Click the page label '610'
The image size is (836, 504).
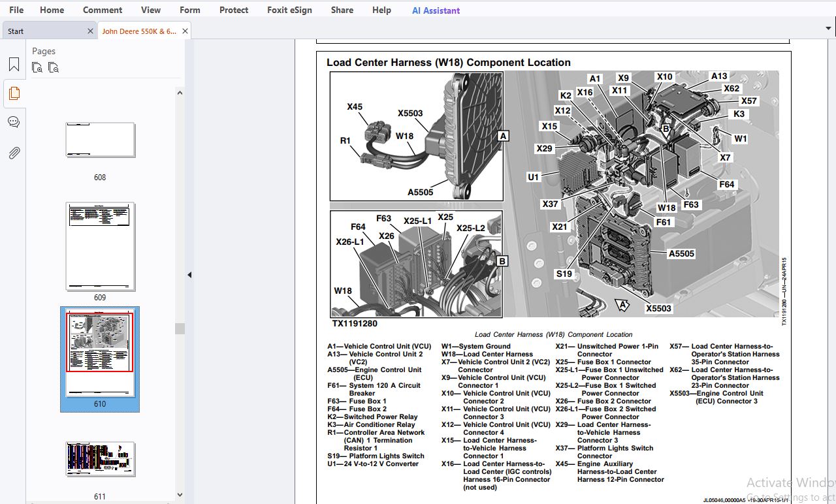pyautogui.click(x=100, y=403)
